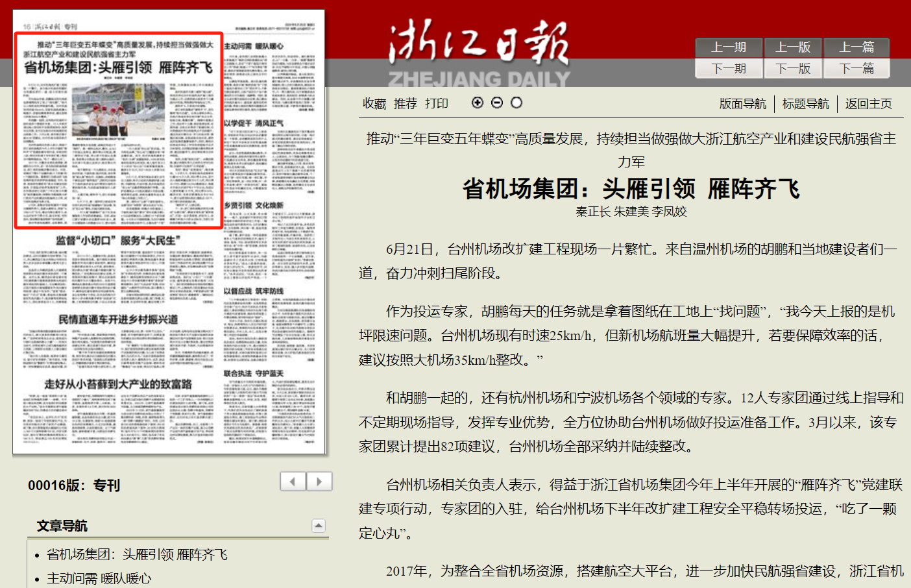911x588 pixels.
Task: Click article title 省机场集团：头雁引领 雁阵齐飞
Action: click(631, 189)
